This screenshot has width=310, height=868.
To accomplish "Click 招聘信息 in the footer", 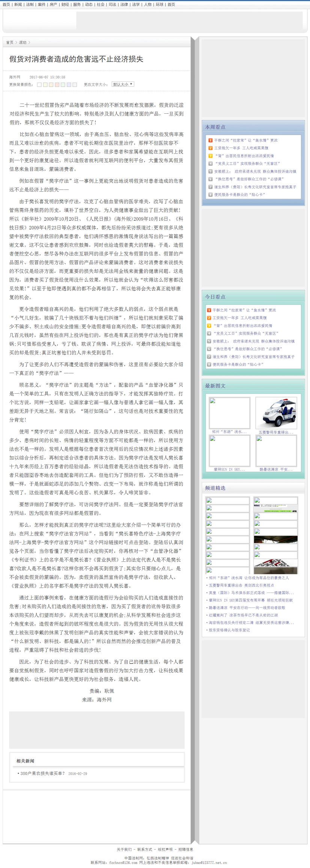I will click(x=186, y=849).
